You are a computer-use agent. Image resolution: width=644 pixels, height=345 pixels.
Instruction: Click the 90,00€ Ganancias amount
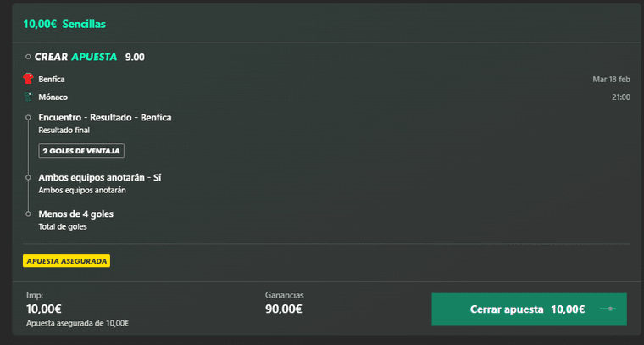pos(283,309)
